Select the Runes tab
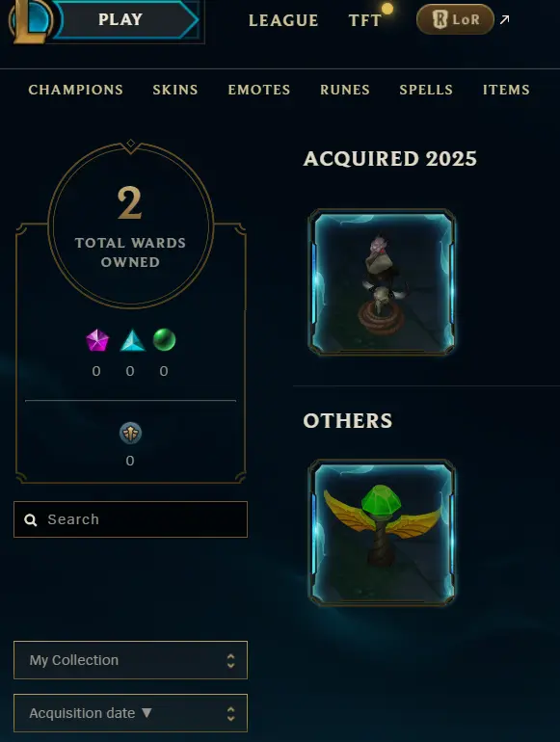The image size is (560, 742). (x=345, y=90)
